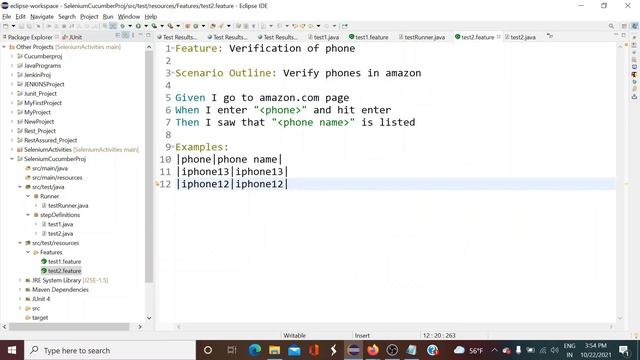The height and width of the screenshot is (360, 640).
Task: Open the New file dropdown arrow
Action: tap(13, 26)
